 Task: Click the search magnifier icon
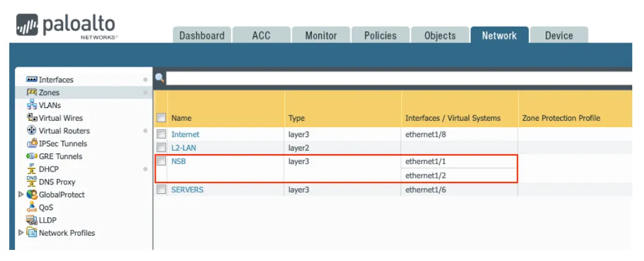[160, 78]
